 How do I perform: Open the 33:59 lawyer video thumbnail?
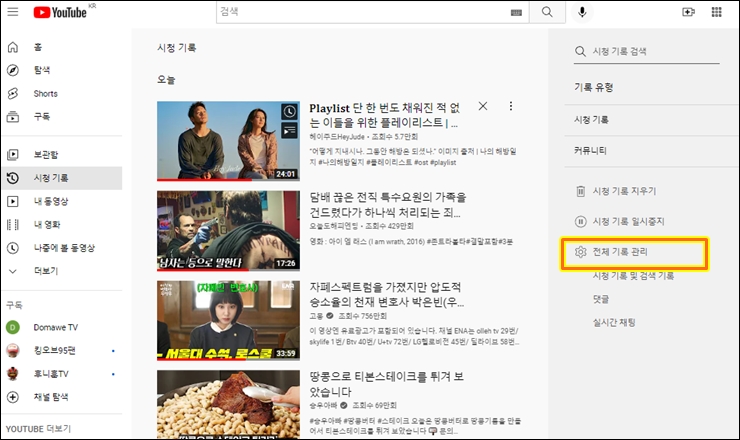point(228,321)
